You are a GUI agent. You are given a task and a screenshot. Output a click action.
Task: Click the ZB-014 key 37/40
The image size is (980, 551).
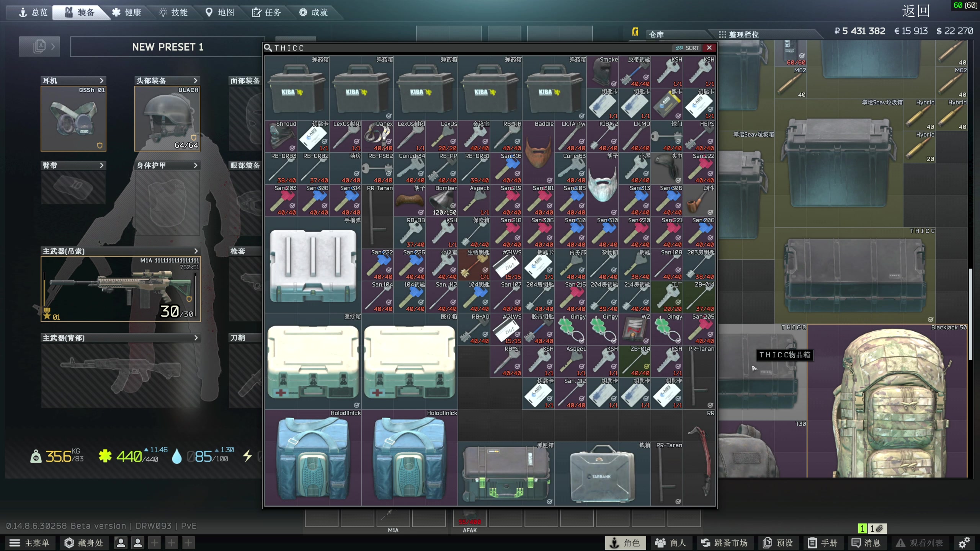coord(699,297)
